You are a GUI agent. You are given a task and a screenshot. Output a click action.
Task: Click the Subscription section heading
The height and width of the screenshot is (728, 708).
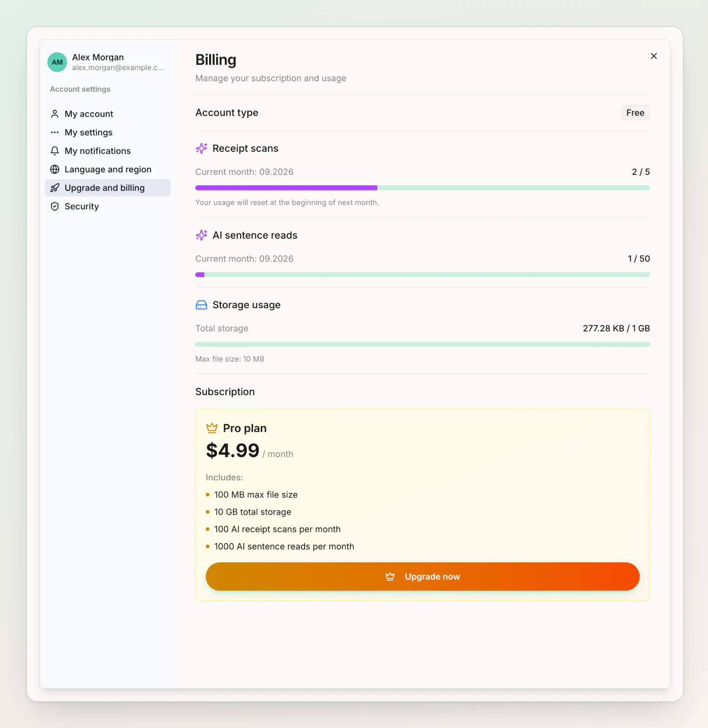225,392
